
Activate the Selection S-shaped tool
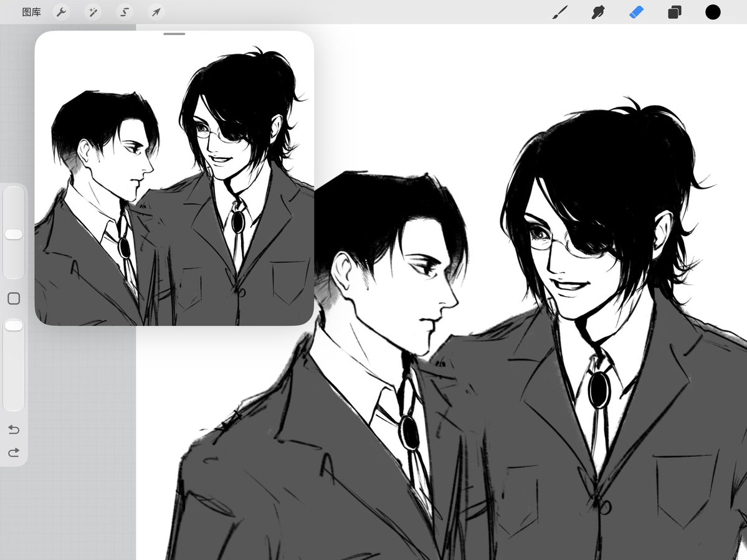click(125, 12)
